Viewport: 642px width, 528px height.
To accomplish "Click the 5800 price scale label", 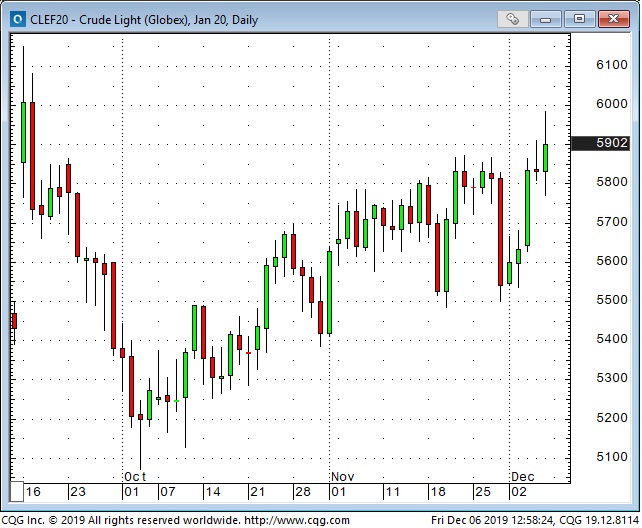I will 612,182.
